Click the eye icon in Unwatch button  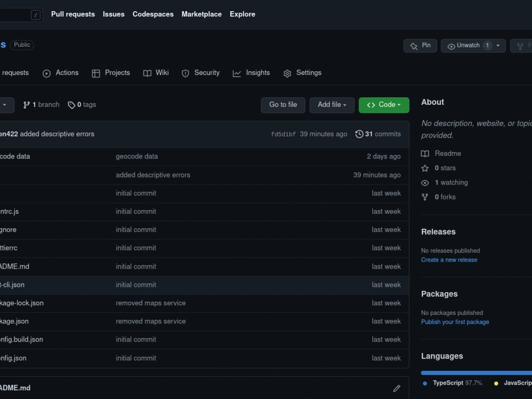coord(451,46)
